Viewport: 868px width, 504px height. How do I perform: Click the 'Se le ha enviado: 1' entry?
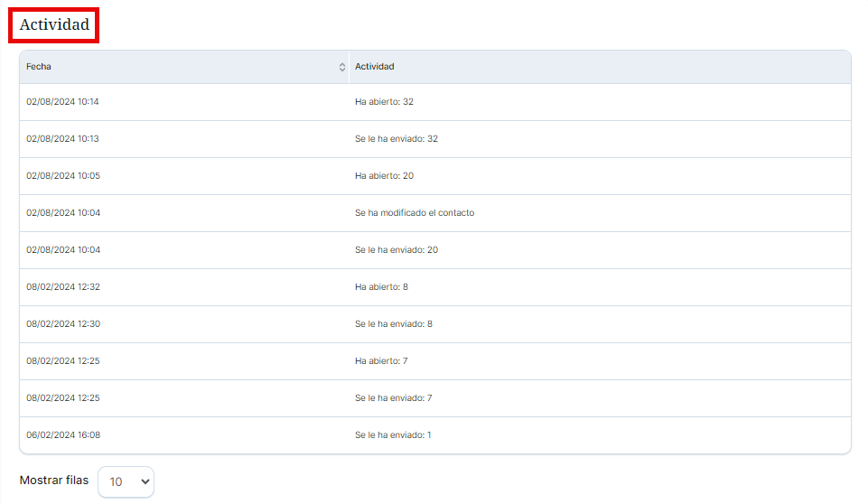point(393,435)
